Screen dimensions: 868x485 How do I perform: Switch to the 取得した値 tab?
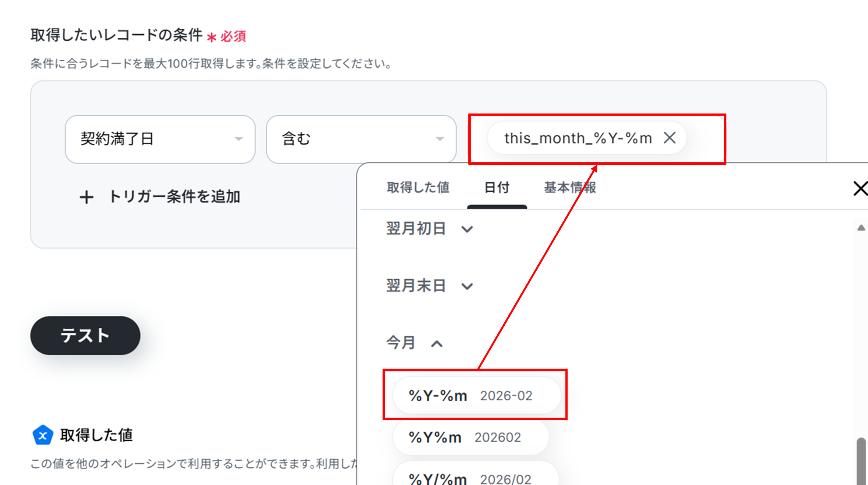pyautogui.click(x=418, y=187)
